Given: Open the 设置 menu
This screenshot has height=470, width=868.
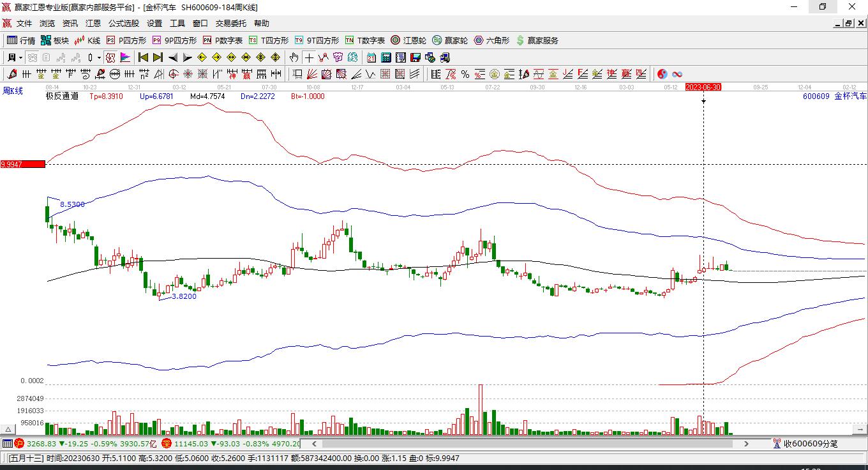Looking at the screenshot, I should pos(154,24).
